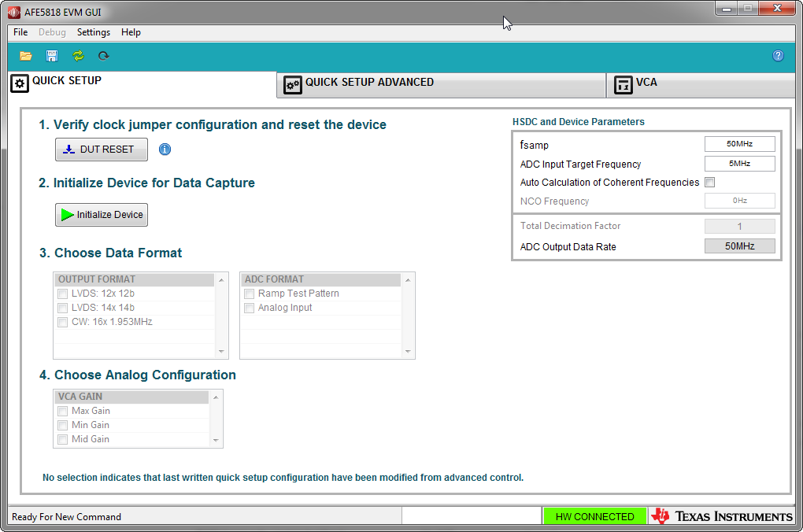Click the circular reload arrow toolbar icon
The width and height of the screenshot is (803, 532).
coord(103,56)
